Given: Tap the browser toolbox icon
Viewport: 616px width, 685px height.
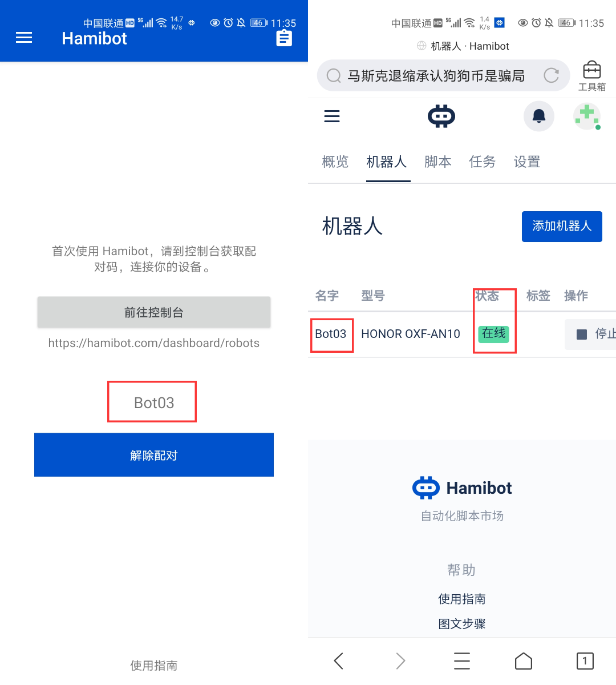Looking at the screenshot, I should click(592, 76).
